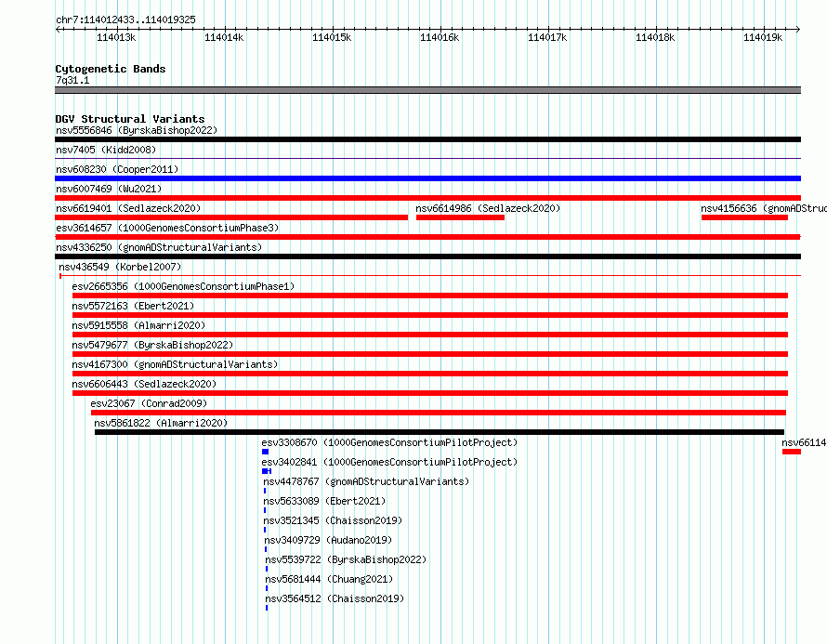Click nsv4336250 (gnomADStructuralVariants) label

159,247
